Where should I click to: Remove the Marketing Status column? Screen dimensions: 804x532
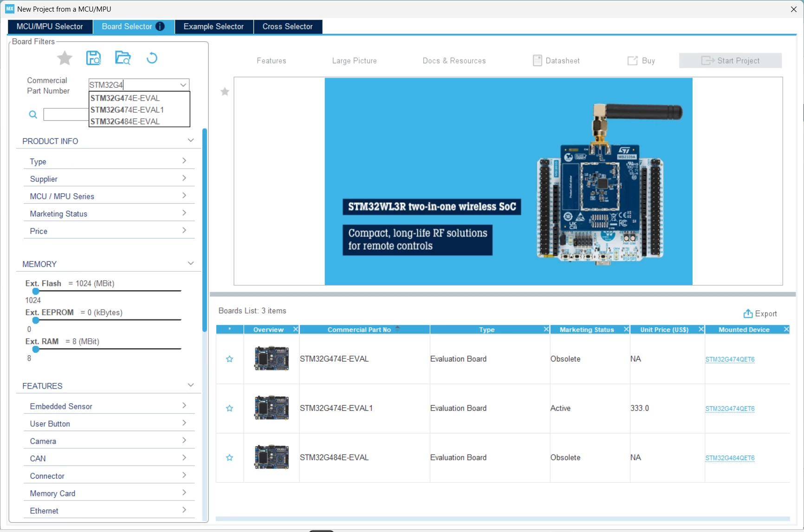click(x=626, y=329)
